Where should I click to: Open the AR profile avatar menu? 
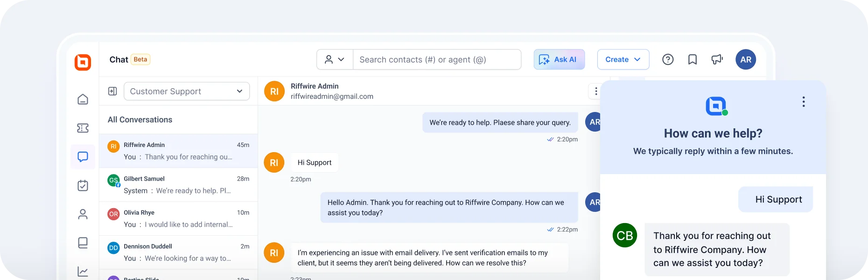click(x=746, y=59)
